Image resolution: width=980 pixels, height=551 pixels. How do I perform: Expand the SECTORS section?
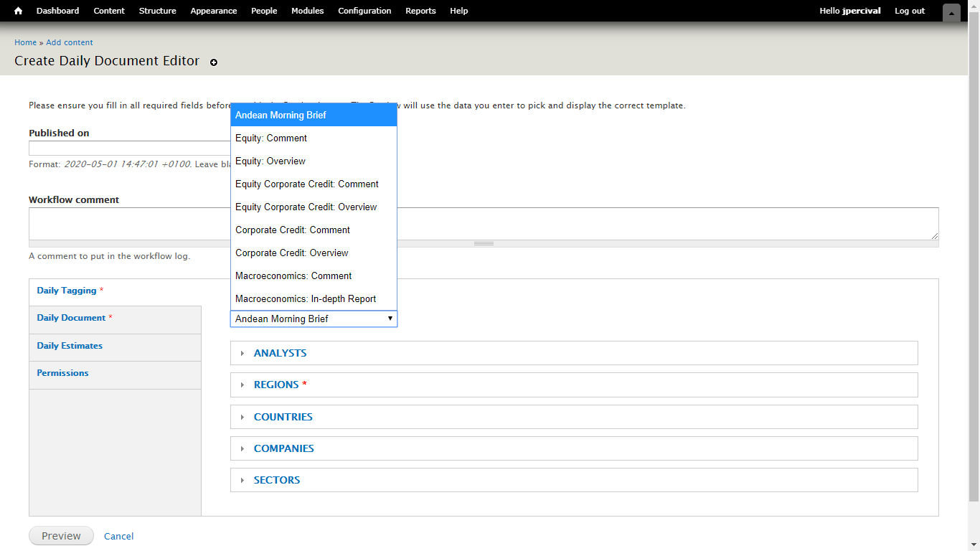click(x=276, y=480)
